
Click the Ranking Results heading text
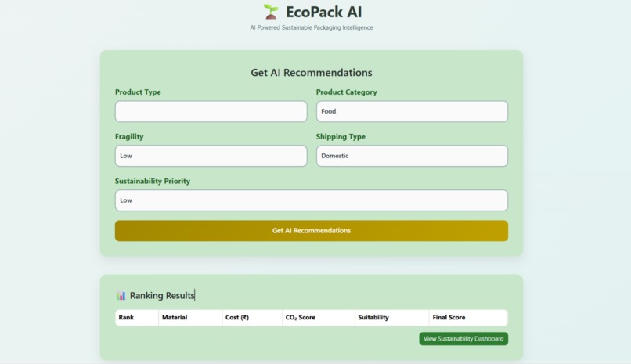point(162,296)
